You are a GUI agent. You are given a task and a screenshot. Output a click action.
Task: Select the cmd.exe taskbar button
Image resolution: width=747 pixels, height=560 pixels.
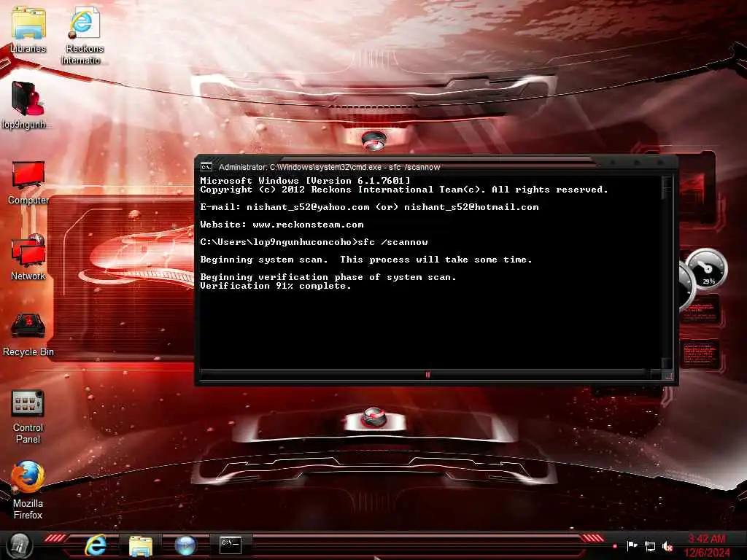pos(231,545)
